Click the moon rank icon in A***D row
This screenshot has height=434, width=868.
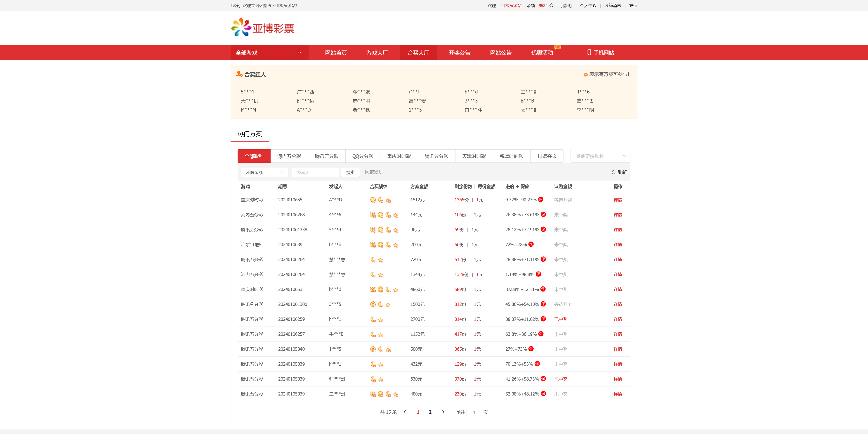(380, 200)
